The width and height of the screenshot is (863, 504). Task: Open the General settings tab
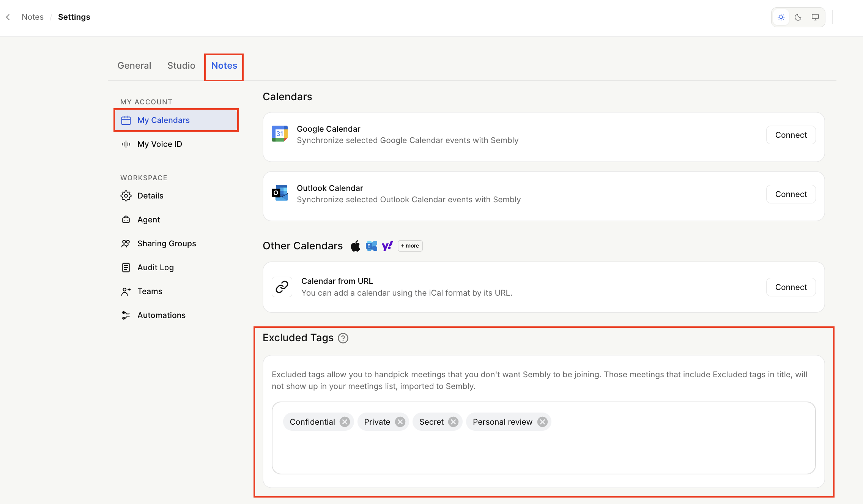[x=134, y=66]
